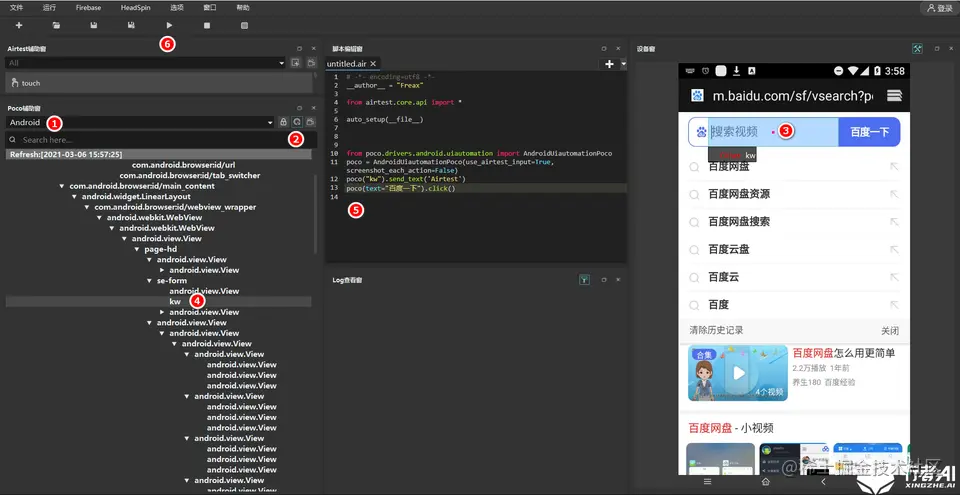The height and width of the screenshot is (495, 960).
Task: Click the Poco inspector icon beside the lock
Action: click(x=297, y=122)
